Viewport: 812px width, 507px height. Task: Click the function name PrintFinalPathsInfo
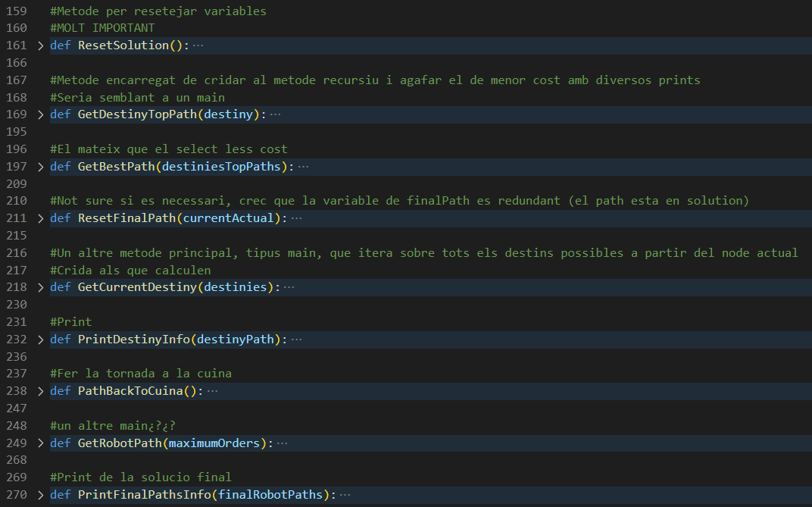click(x=145, y=495)
